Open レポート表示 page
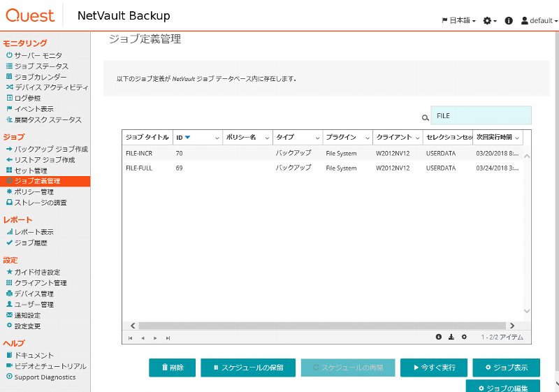 [x=30, y=232]
